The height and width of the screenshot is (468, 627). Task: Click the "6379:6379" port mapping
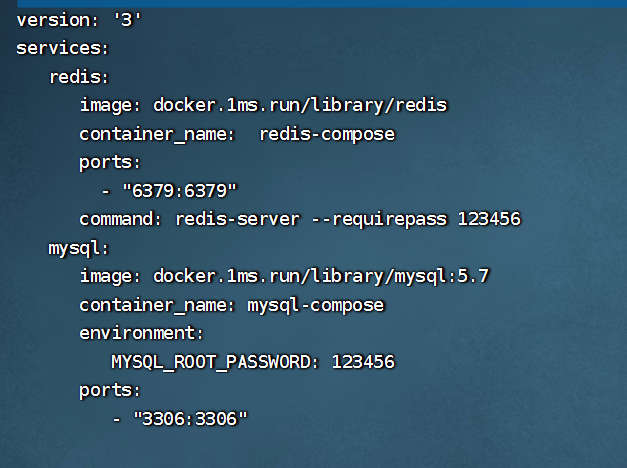click(x=180, y=191)
